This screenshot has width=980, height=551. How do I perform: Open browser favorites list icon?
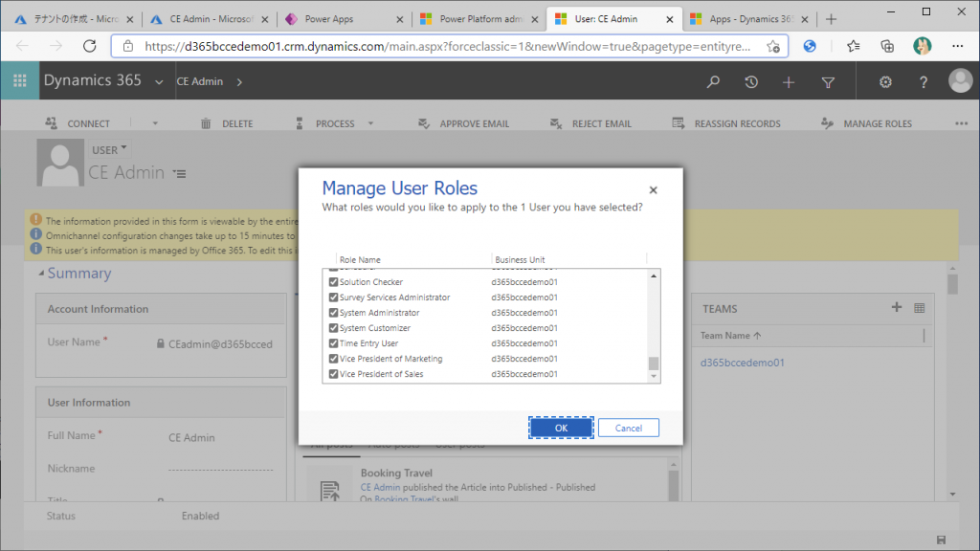[x=853, y=46]
